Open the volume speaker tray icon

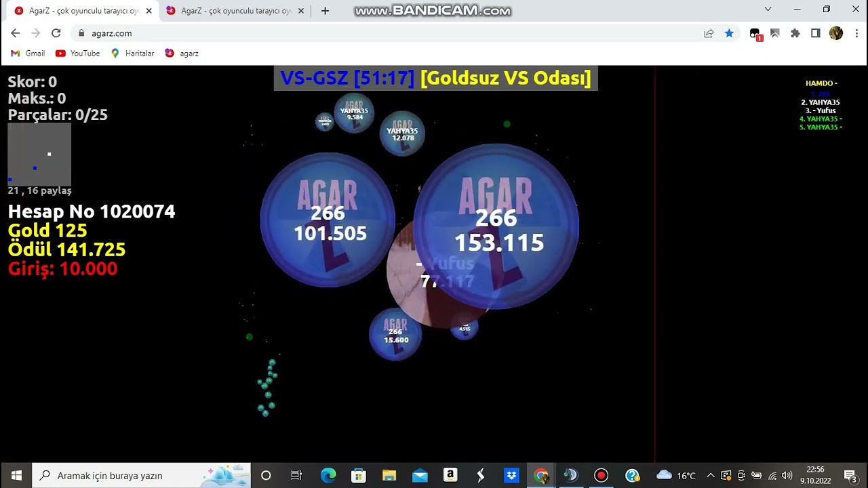(x=787, y=475)
